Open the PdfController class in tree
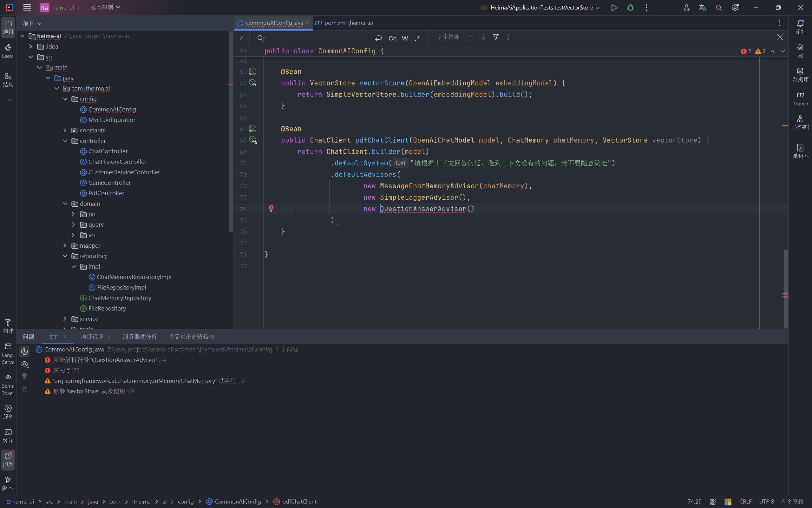Image resolution: width=812 pixels, height=508 pixels. (106, 193)
